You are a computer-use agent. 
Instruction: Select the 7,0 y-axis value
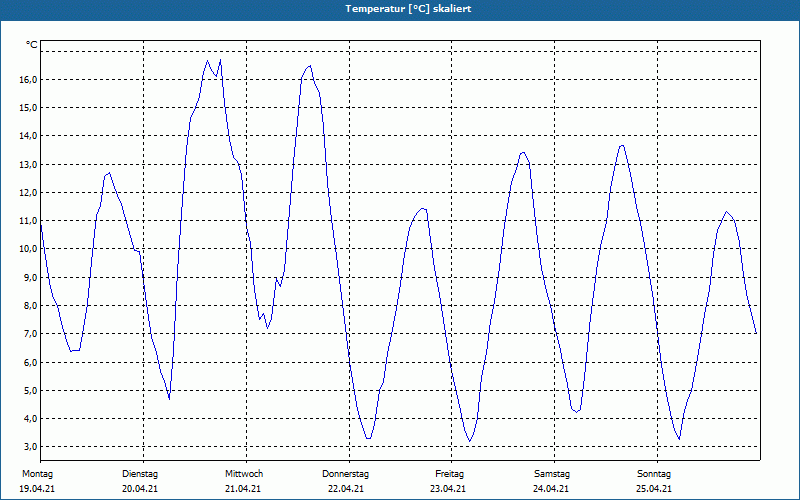[x=30, y=334]
